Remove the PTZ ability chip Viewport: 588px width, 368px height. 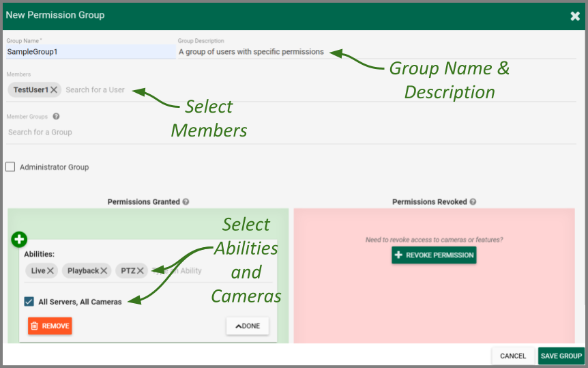pyautogui.click(x=140, y=271)
